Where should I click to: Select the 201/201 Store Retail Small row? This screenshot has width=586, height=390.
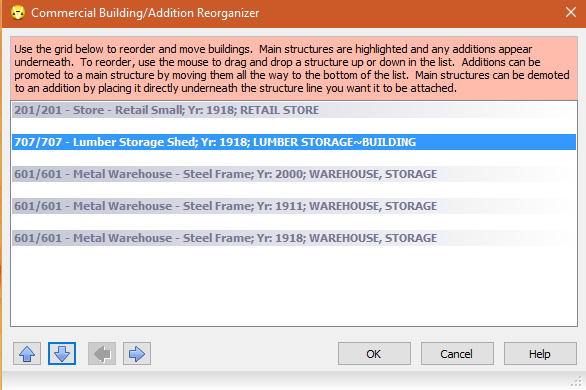(294, 110)
